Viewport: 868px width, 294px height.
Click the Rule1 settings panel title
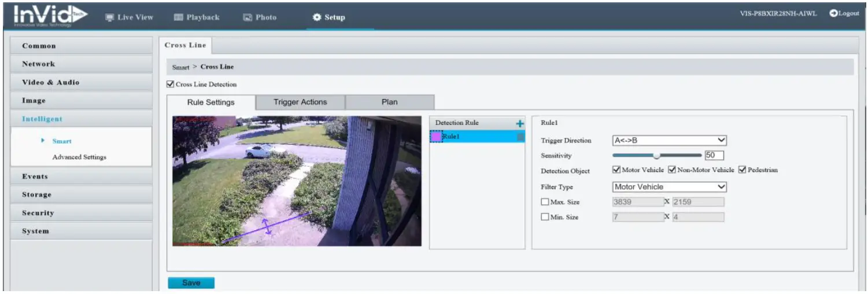(x=548, y=123)
